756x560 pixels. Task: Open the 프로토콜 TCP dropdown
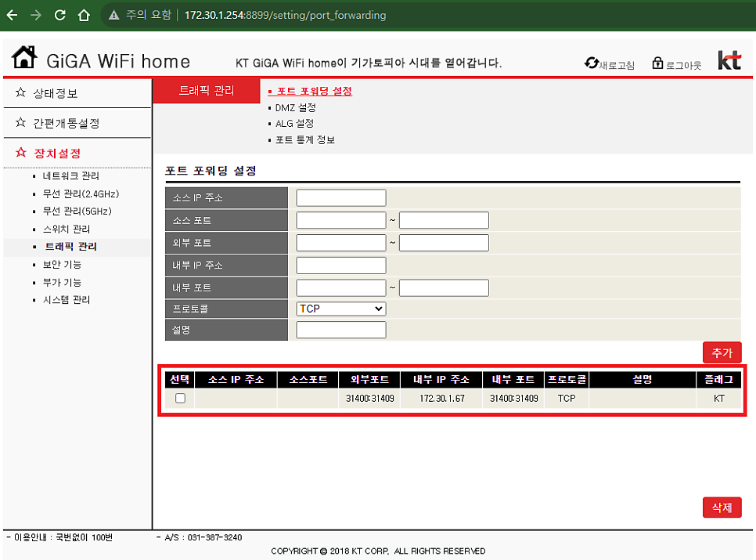point(341,309)
